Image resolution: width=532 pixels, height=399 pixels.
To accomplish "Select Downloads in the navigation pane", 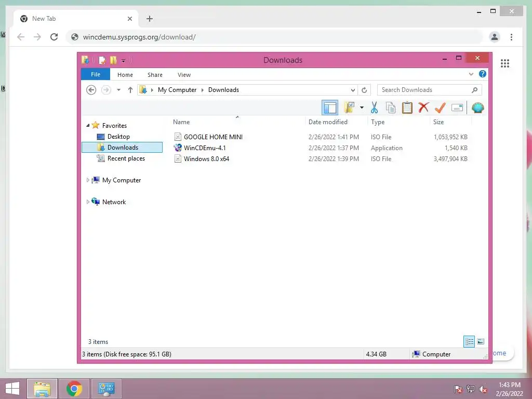I will (x=122, y=147).
